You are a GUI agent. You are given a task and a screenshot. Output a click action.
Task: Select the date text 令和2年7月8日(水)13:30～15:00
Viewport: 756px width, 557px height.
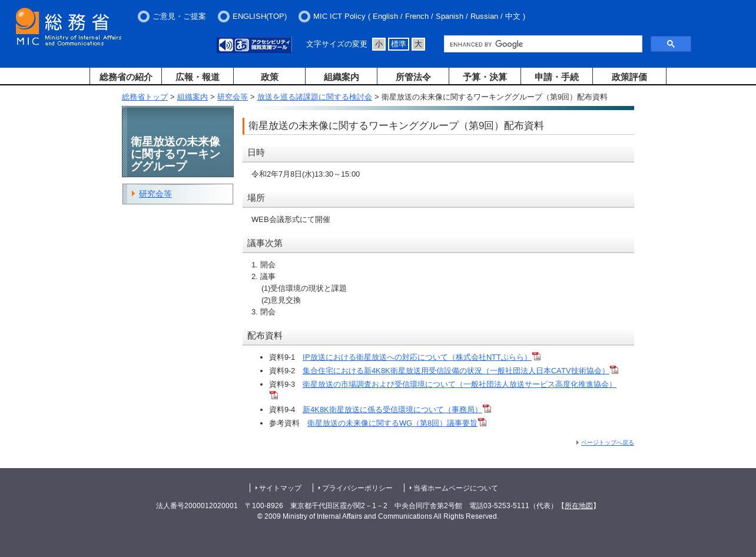coord(306,174)
